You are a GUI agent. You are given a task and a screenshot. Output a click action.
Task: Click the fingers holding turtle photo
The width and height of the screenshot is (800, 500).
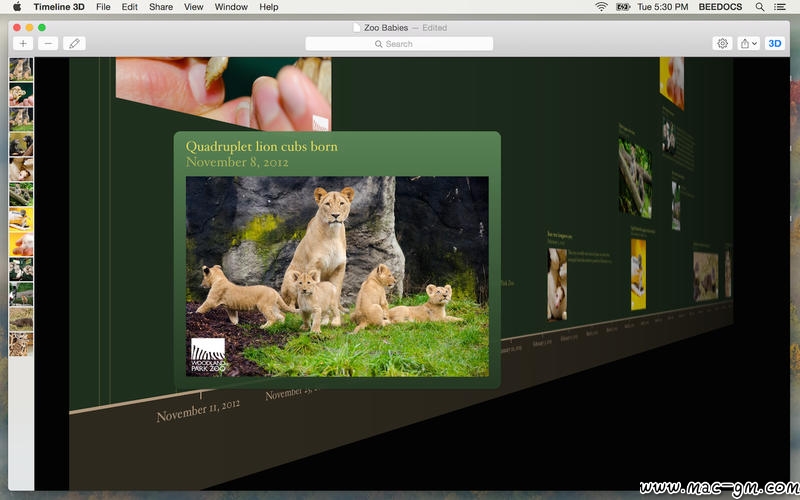[x=223, y=92]
